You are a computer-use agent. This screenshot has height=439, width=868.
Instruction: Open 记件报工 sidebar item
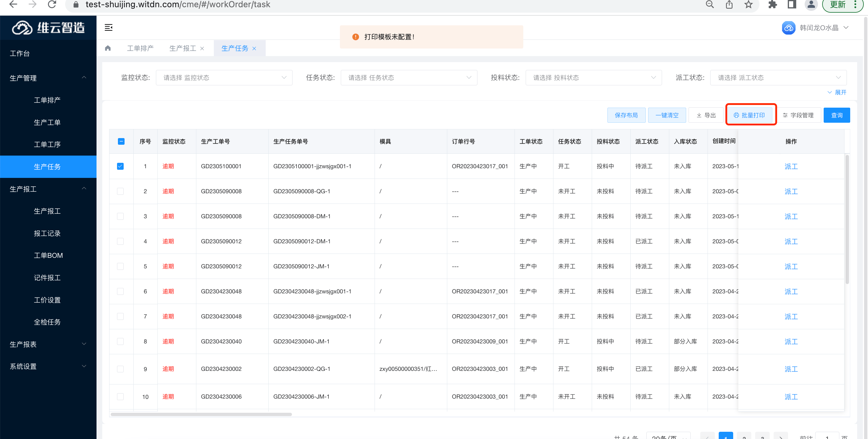[48, 278]
